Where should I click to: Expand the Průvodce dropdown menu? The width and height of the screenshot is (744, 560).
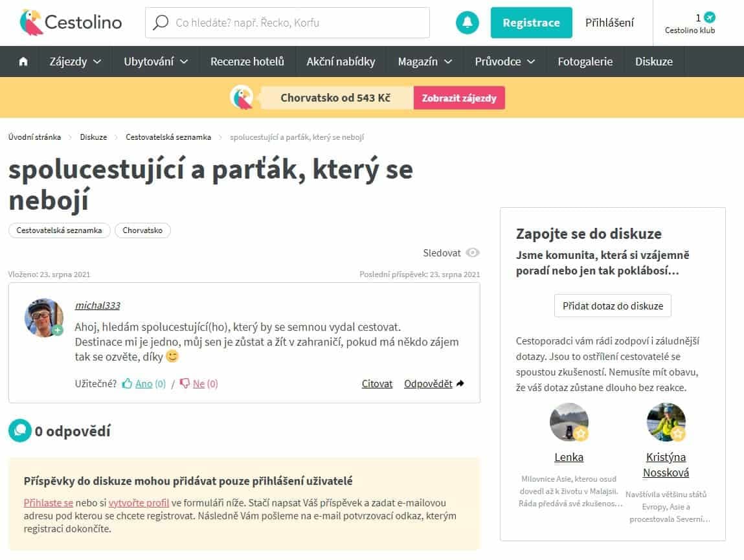click(505, 62)
